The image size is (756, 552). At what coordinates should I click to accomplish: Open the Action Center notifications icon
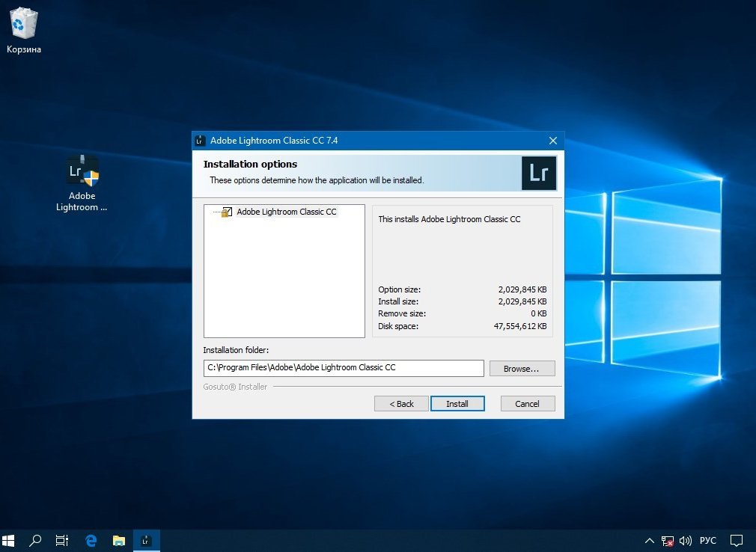tap(737, 541)
